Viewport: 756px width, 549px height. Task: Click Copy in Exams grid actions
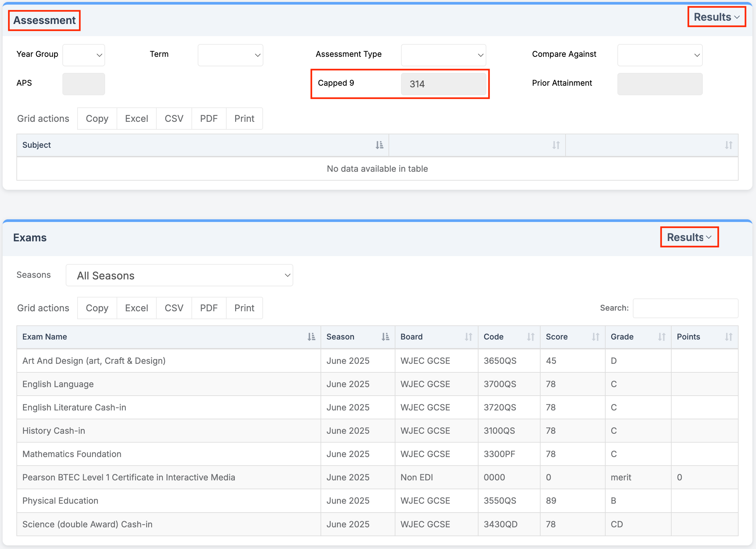pyautogui.click(x=97, y=308)
